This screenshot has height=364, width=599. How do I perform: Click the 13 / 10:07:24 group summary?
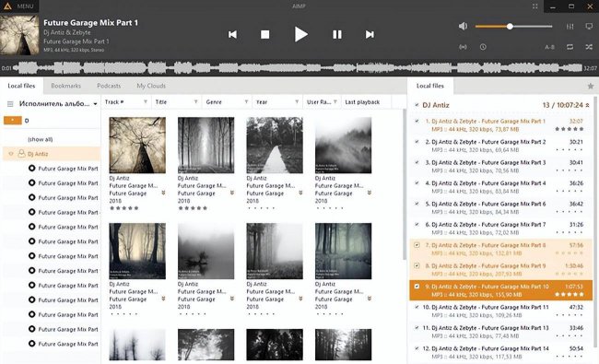coord(563,105)
